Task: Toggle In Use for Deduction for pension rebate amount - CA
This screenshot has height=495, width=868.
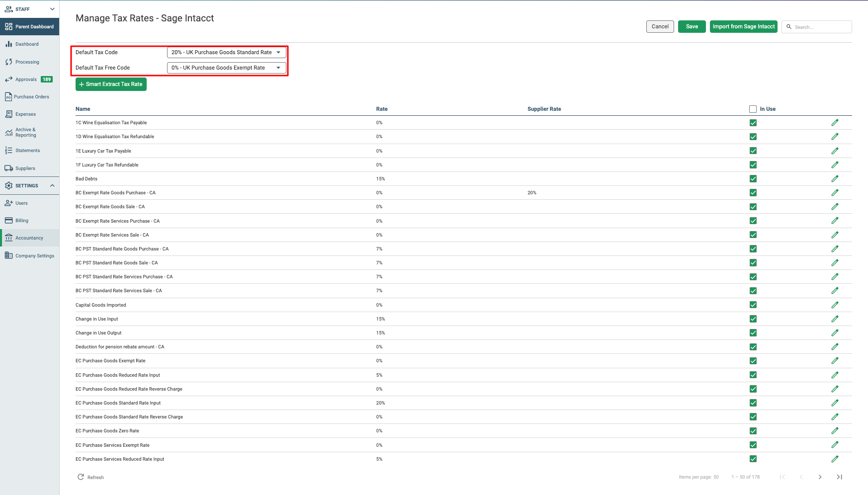Action: (753, 347)
